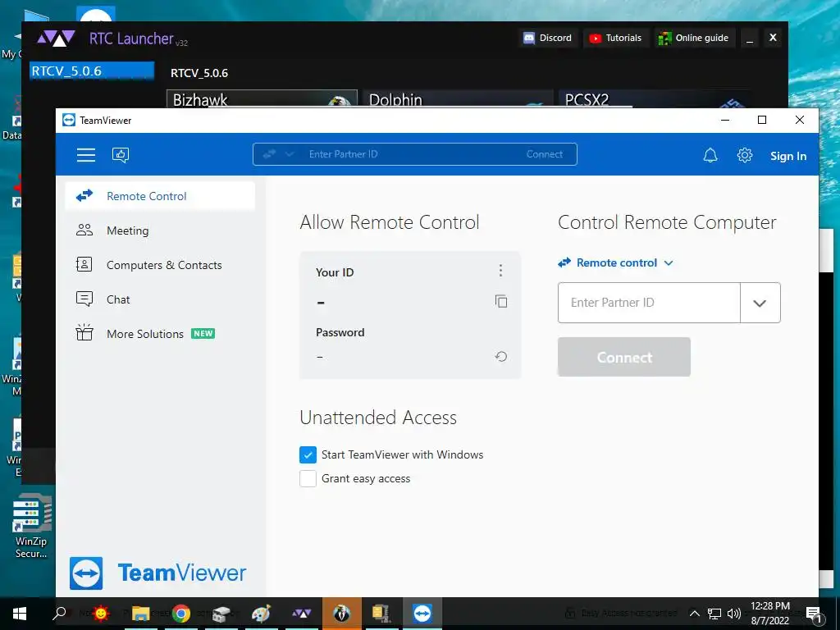The width and height of the screenshot is (840, 630).
Task: Click the volume speaker tray icon
Action: point(734,614)
